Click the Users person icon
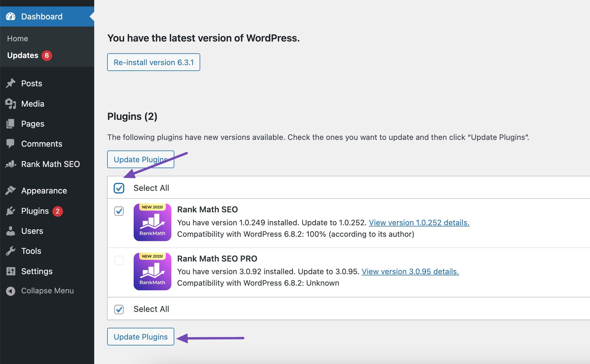590x364 pixels. click(x=11, y=231)
